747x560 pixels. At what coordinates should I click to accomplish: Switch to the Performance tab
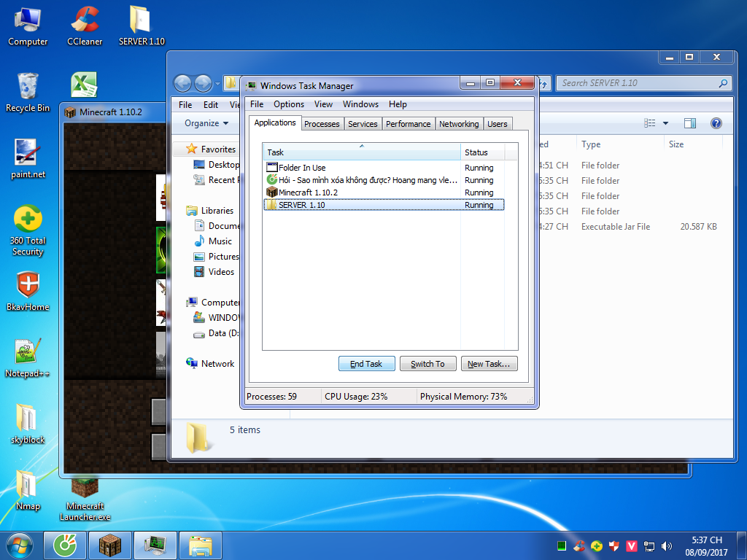pos(409,124)
